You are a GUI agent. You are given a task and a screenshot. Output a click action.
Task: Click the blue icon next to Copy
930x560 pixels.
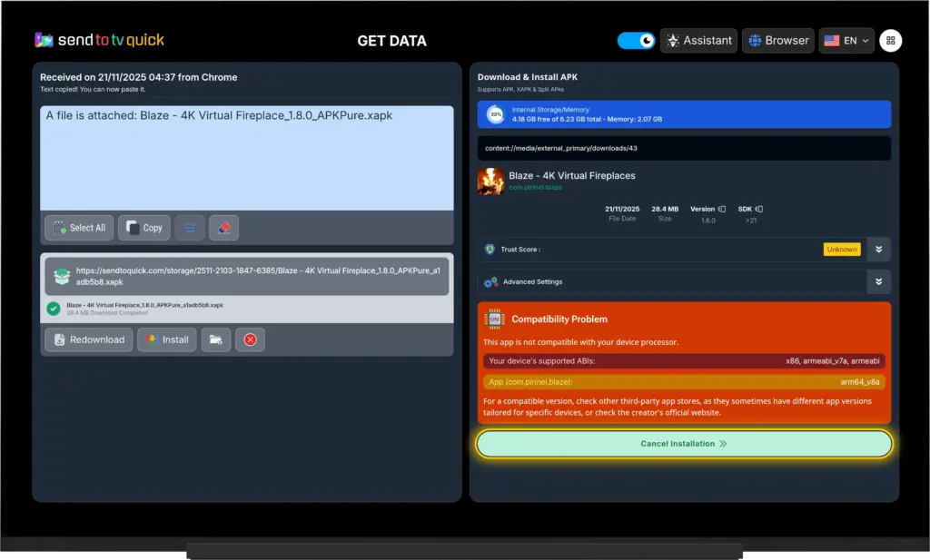189,228
